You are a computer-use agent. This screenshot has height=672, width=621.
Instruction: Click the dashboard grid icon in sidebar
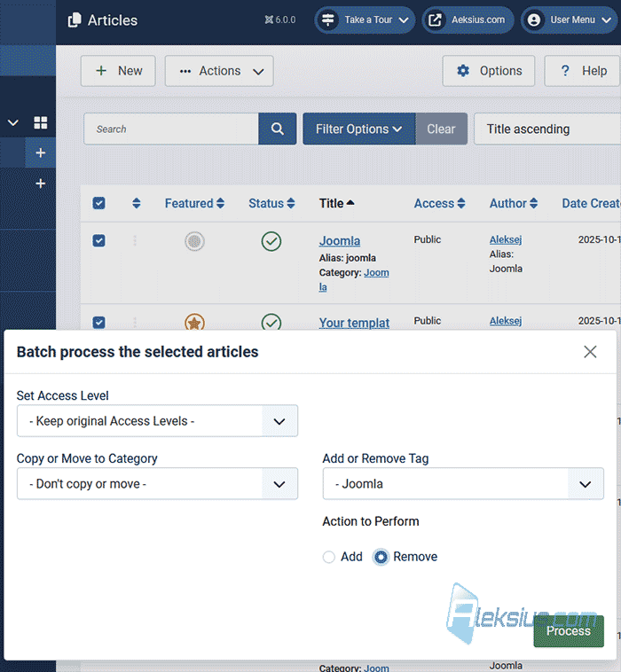(x=40, y=122)
